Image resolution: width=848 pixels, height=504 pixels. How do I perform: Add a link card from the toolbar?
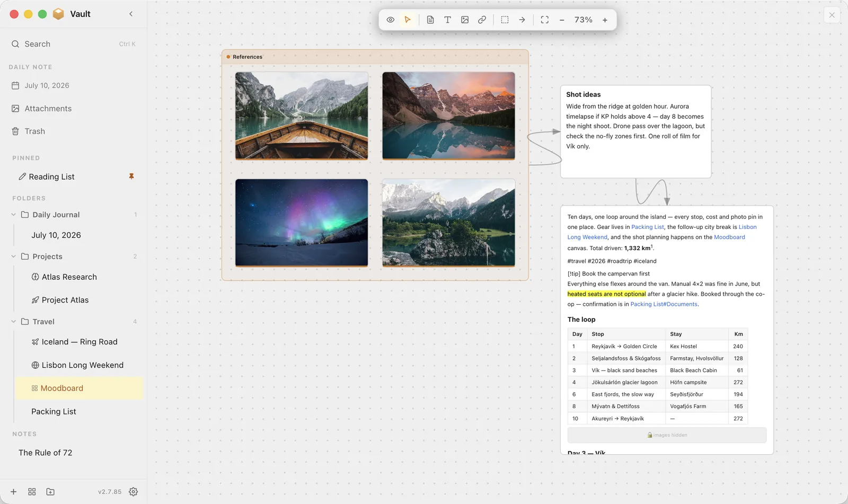click(482, 20)
